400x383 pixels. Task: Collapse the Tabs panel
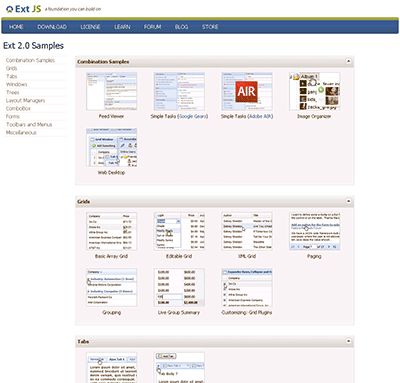click(348, 341)
